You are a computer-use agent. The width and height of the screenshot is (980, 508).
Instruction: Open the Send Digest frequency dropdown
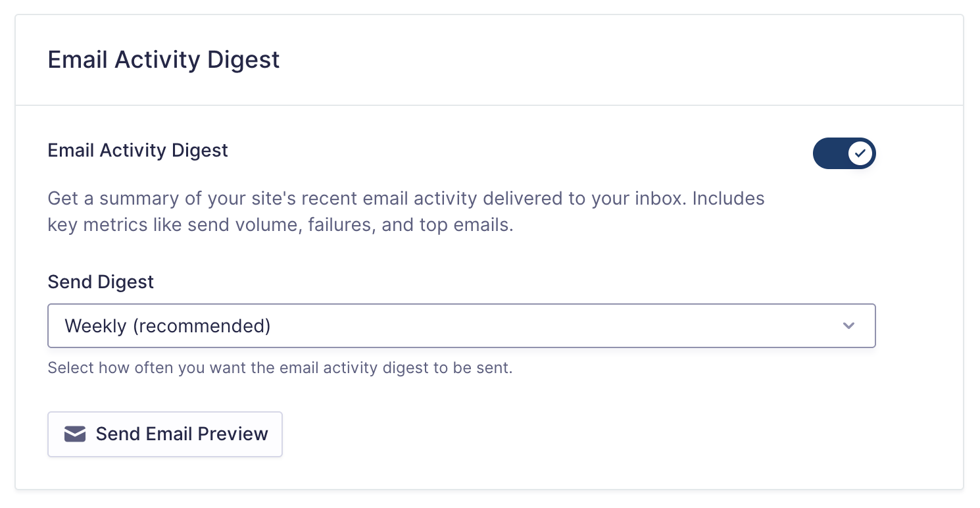(461, 326)
